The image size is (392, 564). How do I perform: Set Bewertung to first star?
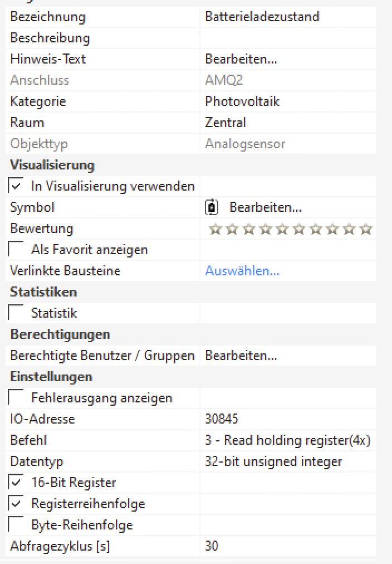pyautogui.click(x=215, y=228)
